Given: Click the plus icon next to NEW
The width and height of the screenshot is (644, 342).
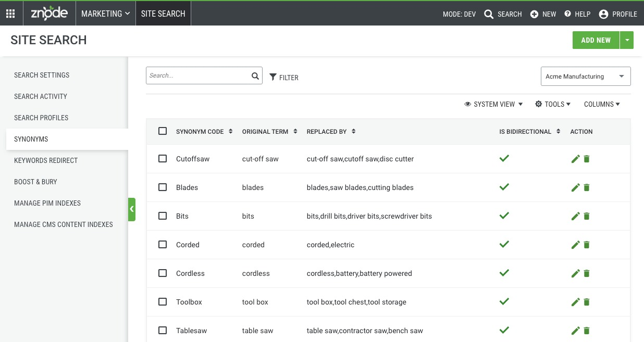Looking at the screenshot, I should (534, 14).
